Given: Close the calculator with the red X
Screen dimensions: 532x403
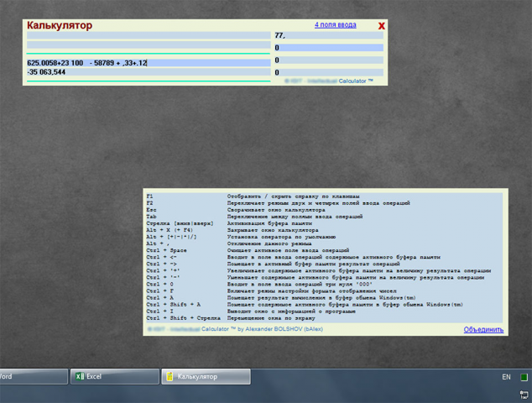Looking at the screenshot, I should [x=381, y=25].
